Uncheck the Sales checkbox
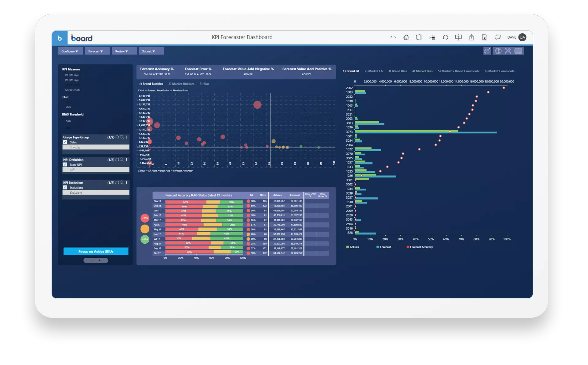 pos(65,142)
